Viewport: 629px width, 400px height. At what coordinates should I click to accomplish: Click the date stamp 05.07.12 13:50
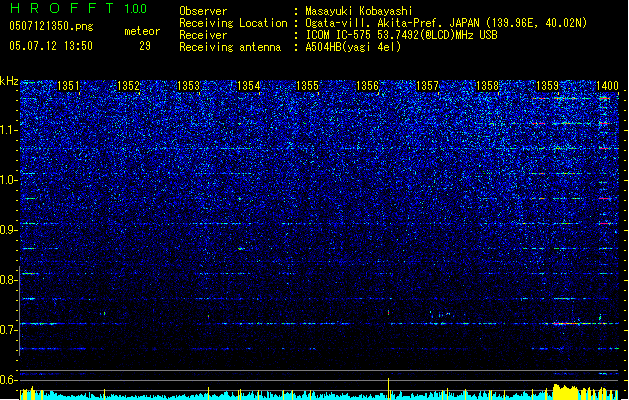point(51,46)
